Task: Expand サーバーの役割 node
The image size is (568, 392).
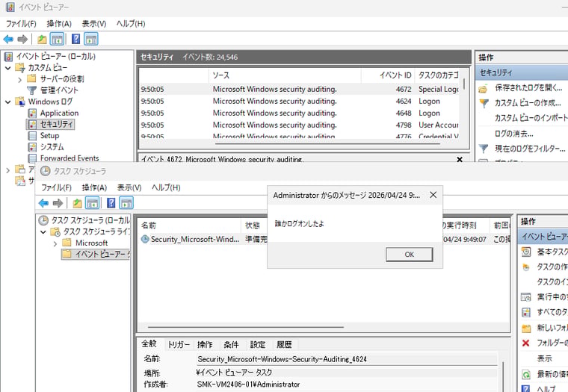Action: [x=20, y=79]
